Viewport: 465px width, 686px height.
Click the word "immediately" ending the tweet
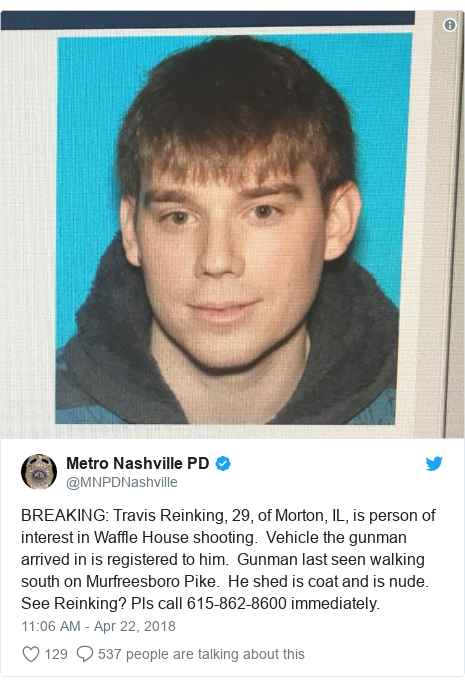[333, 604]
